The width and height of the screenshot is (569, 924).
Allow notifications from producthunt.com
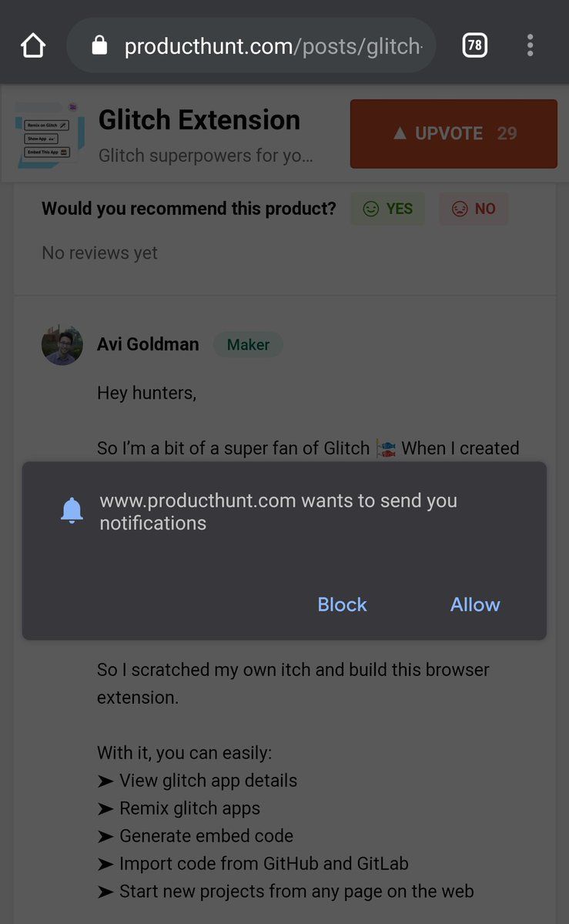pyautogui.click(x=475, y=604)
